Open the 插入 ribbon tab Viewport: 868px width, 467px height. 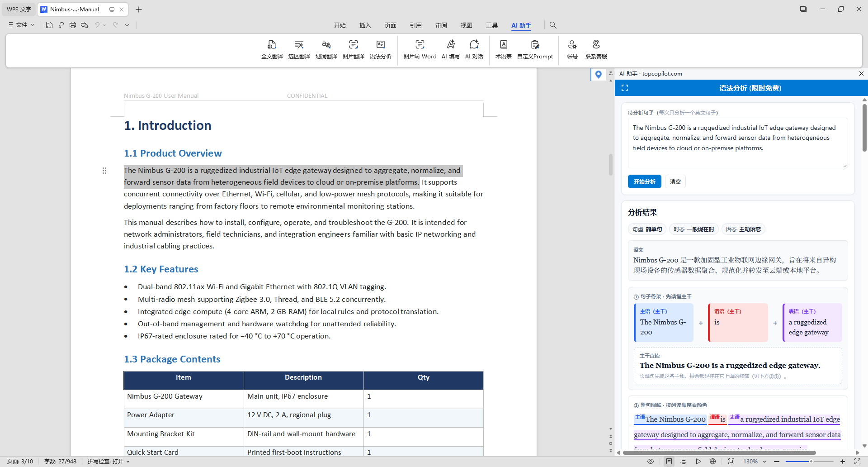point(365,25)
